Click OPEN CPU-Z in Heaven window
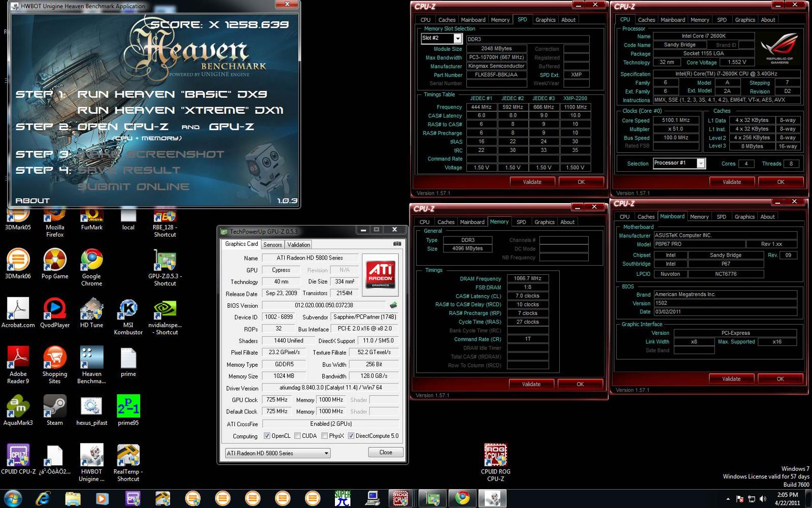The height and width of the screenshot is (508, 812). click(123, 126)
